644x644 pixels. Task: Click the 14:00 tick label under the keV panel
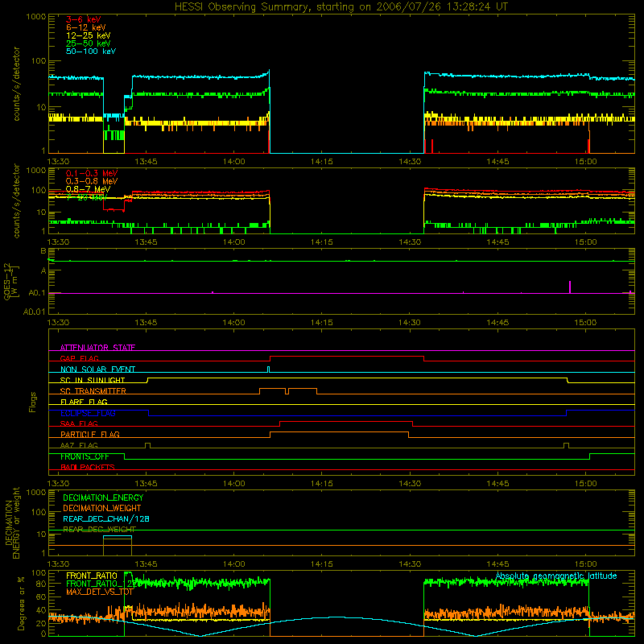[233, 162]
